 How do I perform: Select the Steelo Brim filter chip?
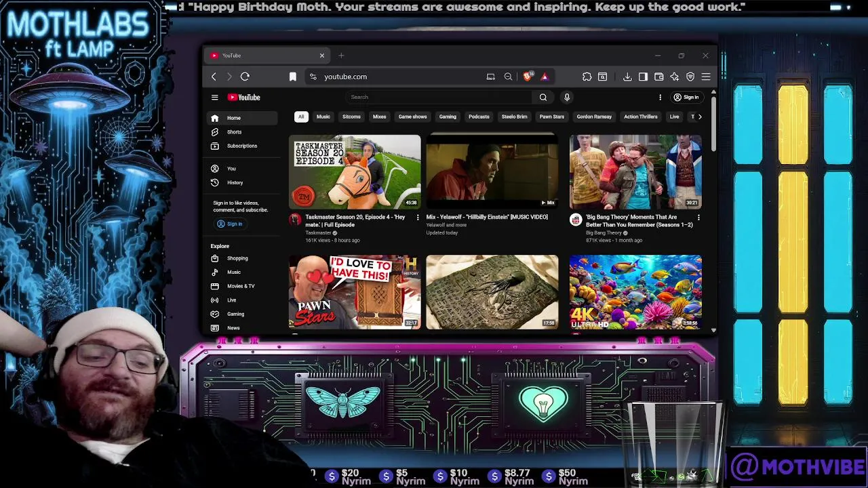pos(514,117)
